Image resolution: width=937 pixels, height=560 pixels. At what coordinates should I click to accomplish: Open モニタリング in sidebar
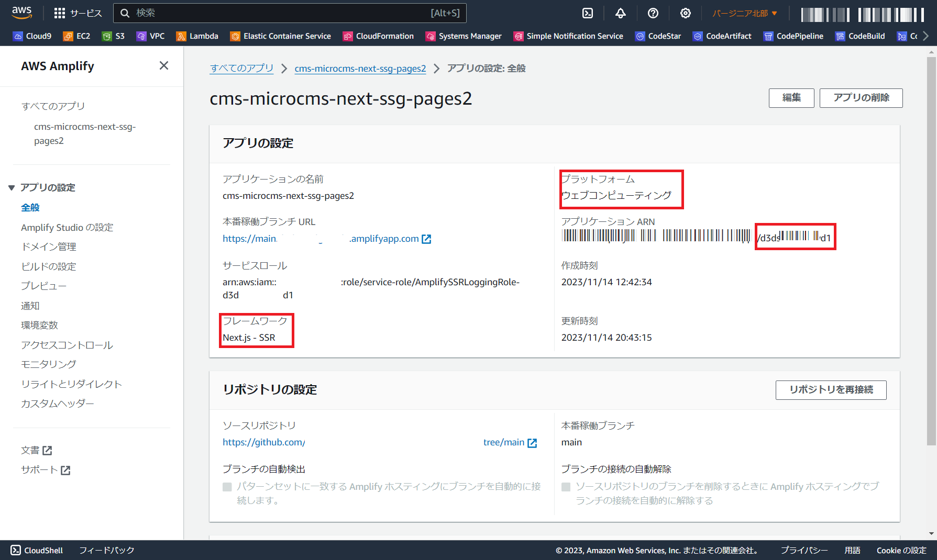49,364
